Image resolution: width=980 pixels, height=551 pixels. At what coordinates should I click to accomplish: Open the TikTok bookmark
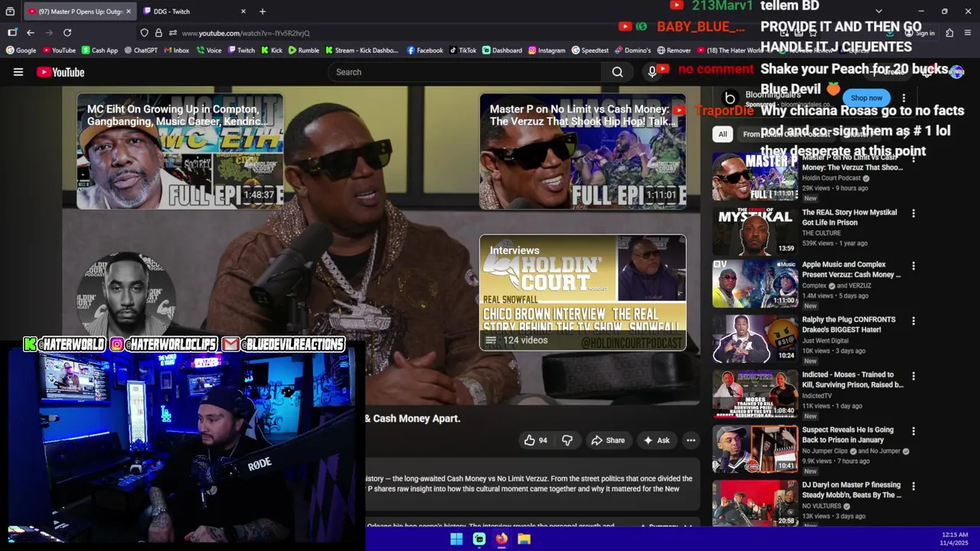click(x=463, y=51)
